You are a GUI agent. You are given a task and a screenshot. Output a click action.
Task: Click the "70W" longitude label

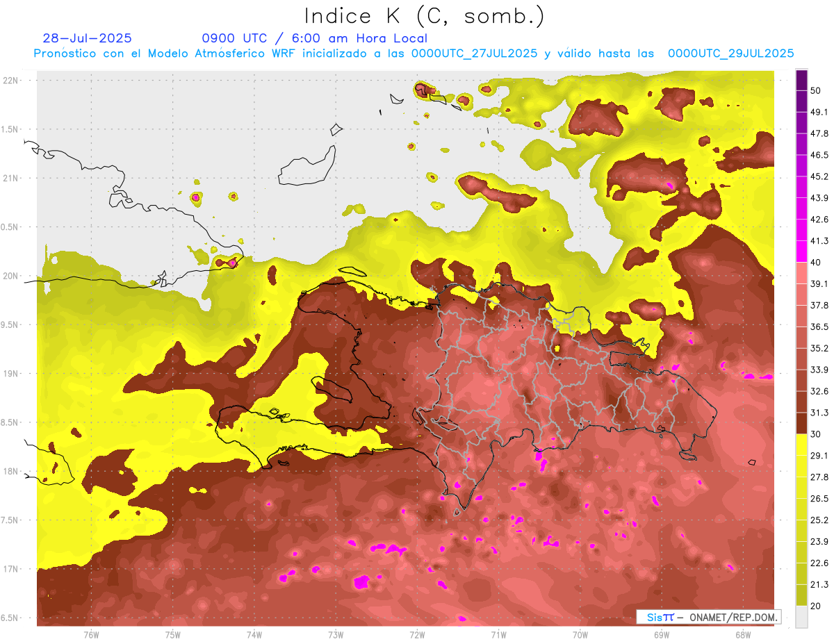click(580, 635)
